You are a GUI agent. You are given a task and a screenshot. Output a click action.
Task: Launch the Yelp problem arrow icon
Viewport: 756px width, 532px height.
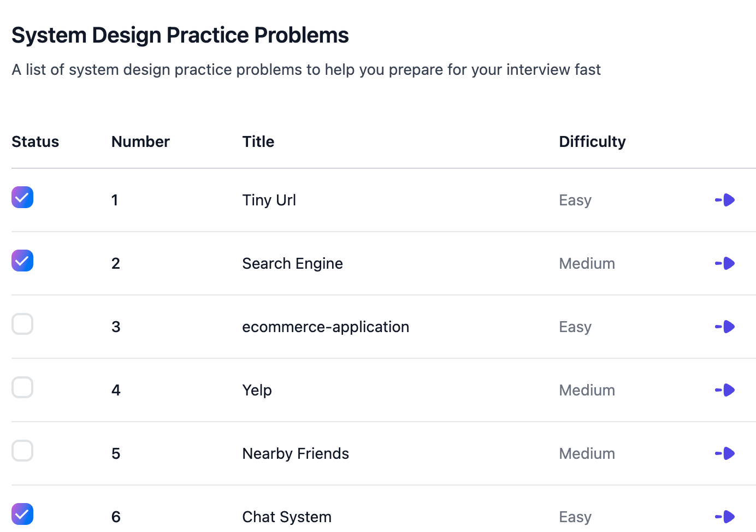[725, 390]
